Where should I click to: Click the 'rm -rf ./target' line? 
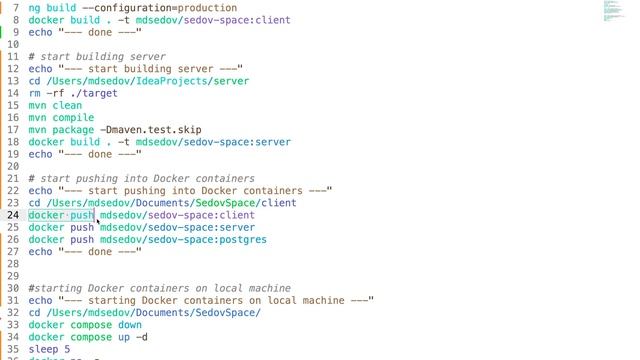click(x=73, y=93)
